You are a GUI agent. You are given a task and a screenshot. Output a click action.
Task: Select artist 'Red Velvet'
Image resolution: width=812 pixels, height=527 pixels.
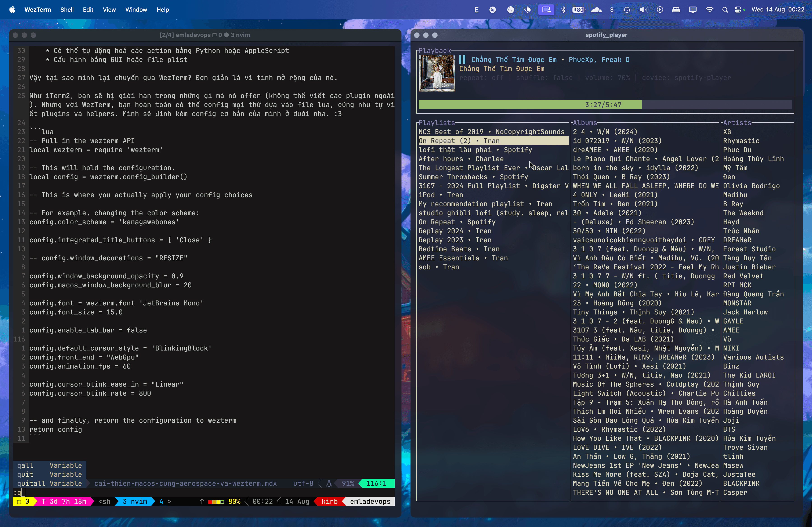[x=743, y=276]
